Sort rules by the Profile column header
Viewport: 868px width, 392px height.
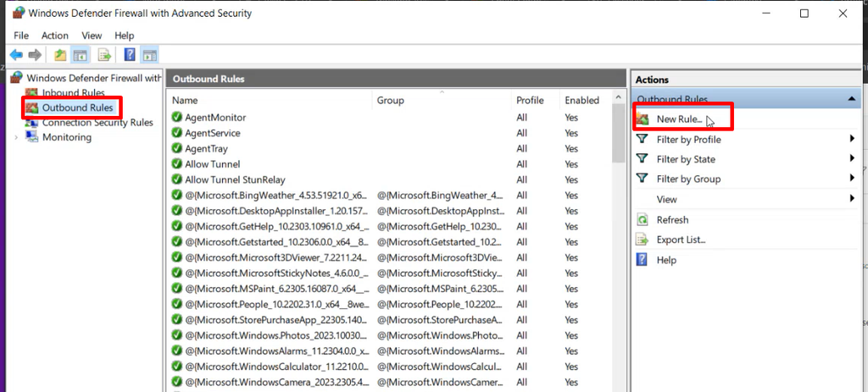click(x=536, y=100)
